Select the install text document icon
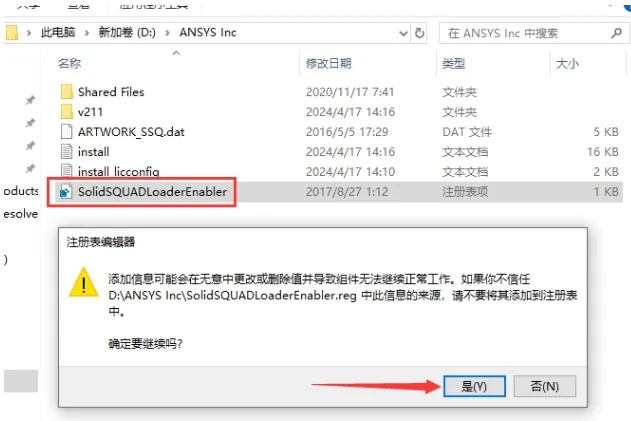Screen dimensions: 631x421 point(66,152)
